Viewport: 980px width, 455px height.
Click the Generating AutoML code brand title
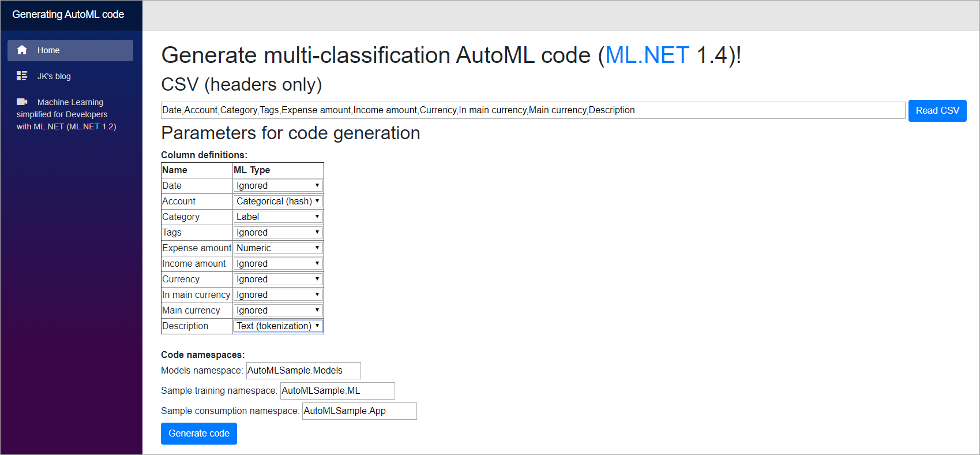[x=68, y=14]
